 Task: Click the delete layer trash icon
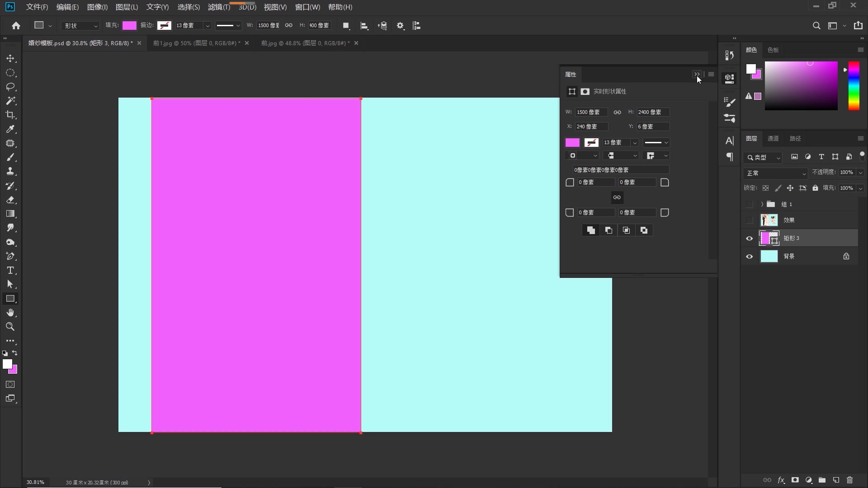pyautogui.click(x=849, y=480)
